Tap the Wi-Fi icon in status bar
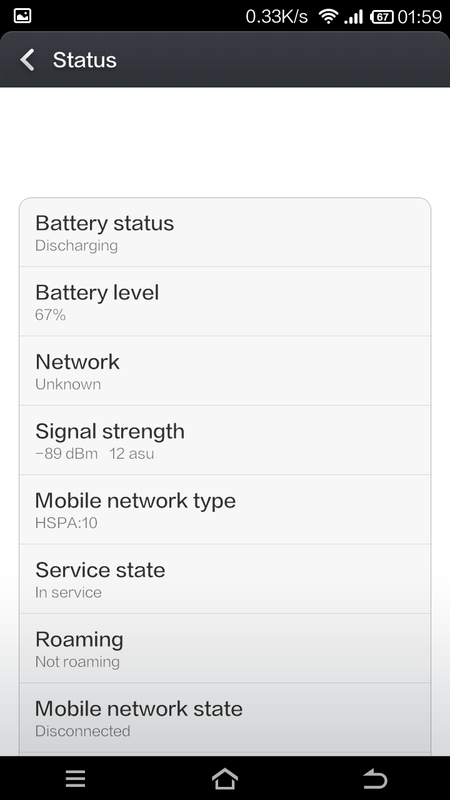 [328, 16]
